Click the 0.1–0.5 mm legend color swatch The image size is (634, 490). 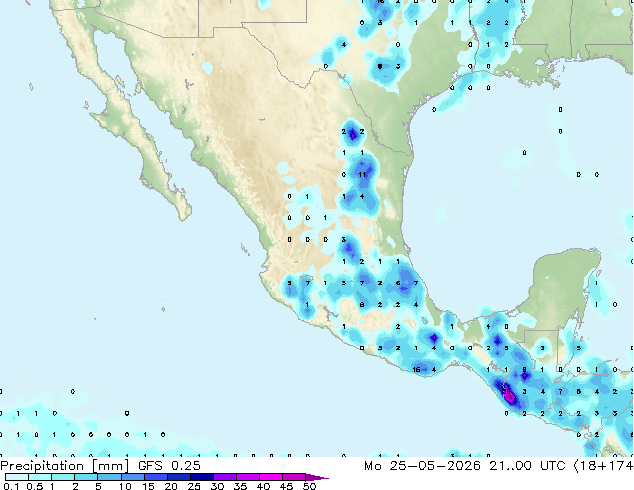[17, 477]
